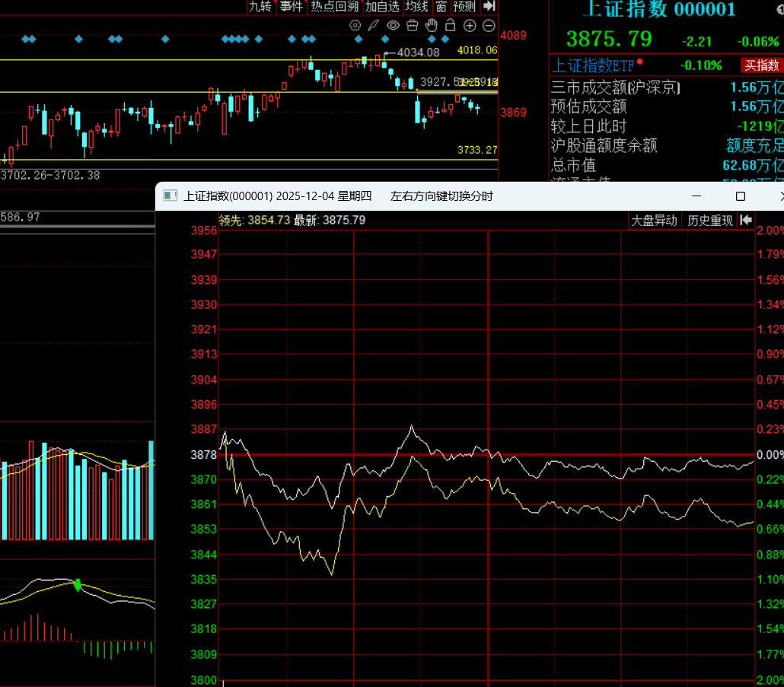Viewport: 784px width, 687px height.
Task: Open the 事件 tab
Action: [291, 7]
